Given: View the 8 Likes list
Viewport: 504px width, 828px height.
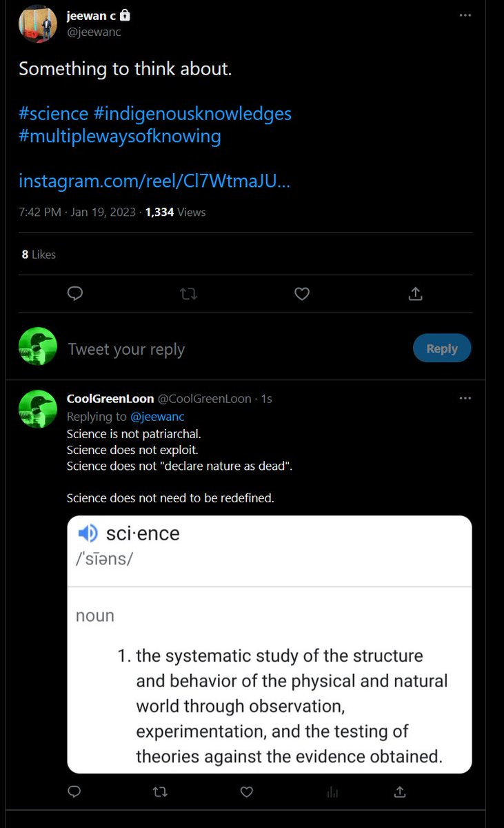Looking at the screenshot, I should click(x=39, y=255).
